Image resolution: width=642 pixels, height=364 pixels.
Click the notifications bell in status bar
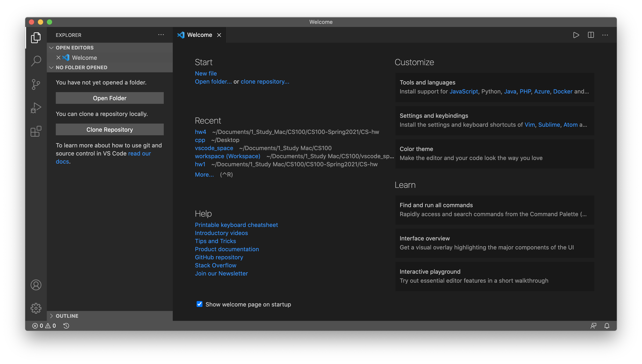[607, 326]
